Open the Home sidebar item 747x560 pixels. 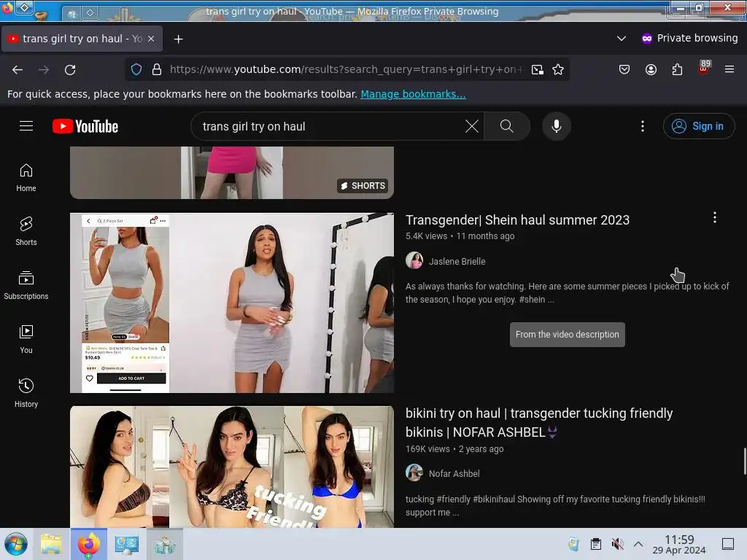tap(26, 178)
